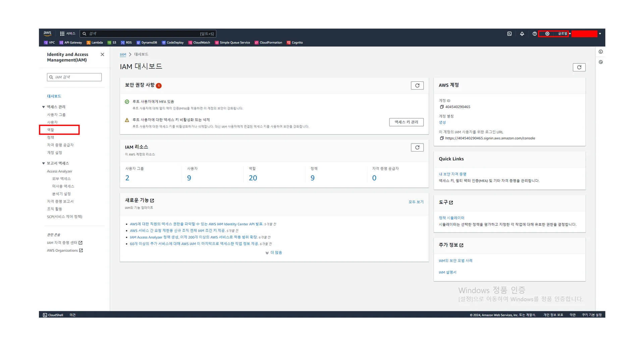
Task: Open the Lambda shortcut in favorites bar
Action: click(x=95, y=43)
